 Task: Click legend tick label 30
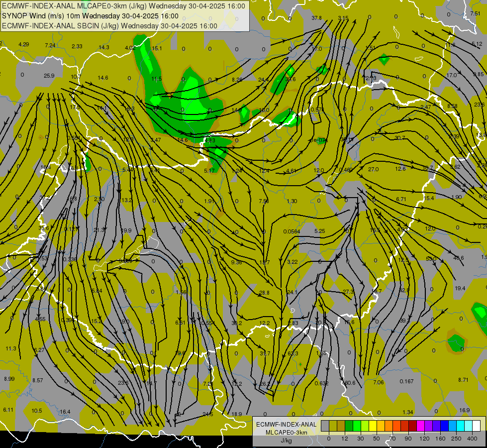coord(360,439)
